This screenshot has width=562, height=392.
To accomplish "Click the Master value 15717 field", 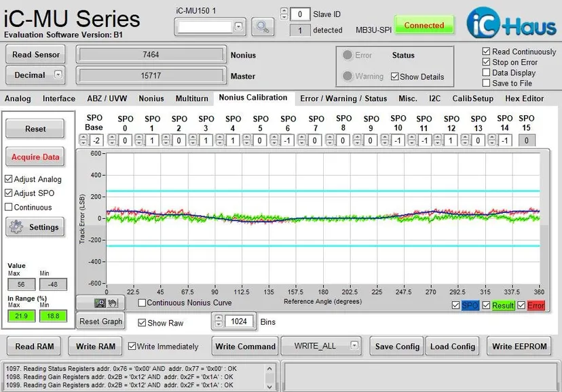I will click(x=151, y=75).
